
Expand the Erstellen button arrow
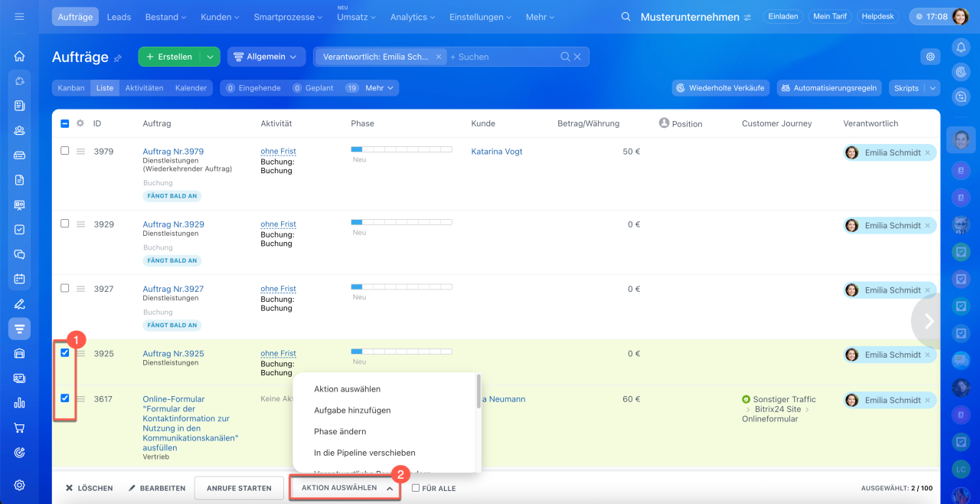click(x=211, y=57)
